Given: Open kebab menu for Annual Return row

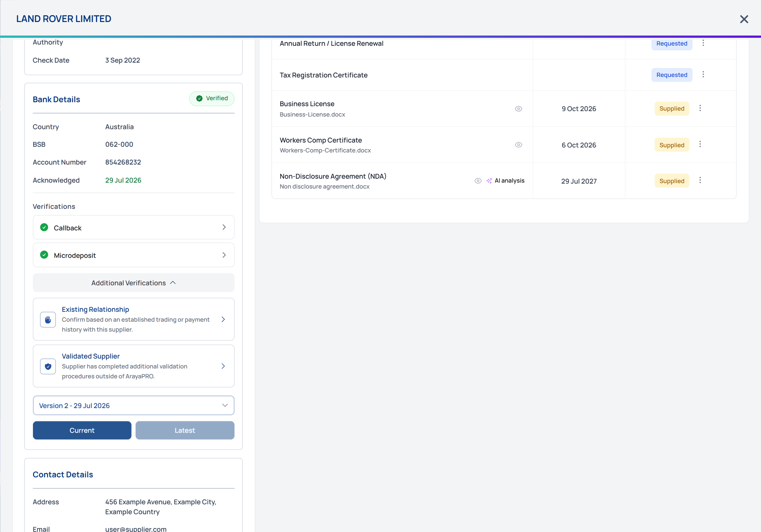Looking at the screenshot, I should click(x=703, y=43).
